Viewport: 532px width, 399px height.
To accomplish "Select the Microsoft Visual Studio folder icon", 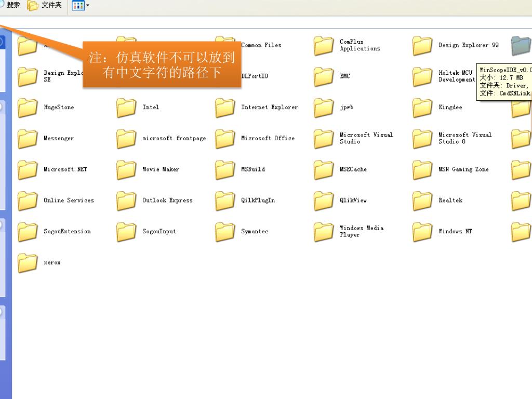I will pyautogui.click(x=323, y=138).
